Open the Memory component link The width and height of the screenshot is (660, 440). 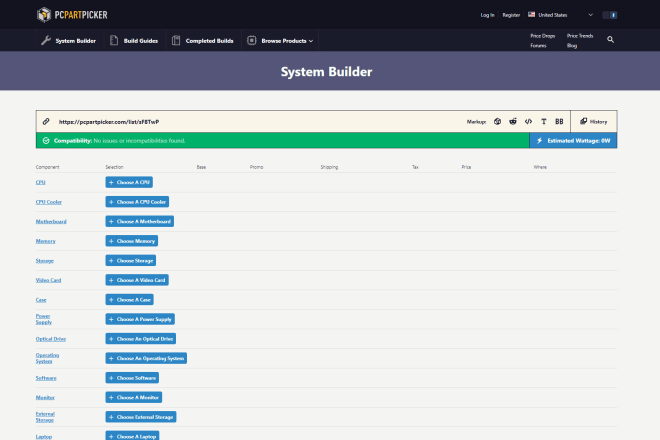pyautogui.click(x=45, y=241)
